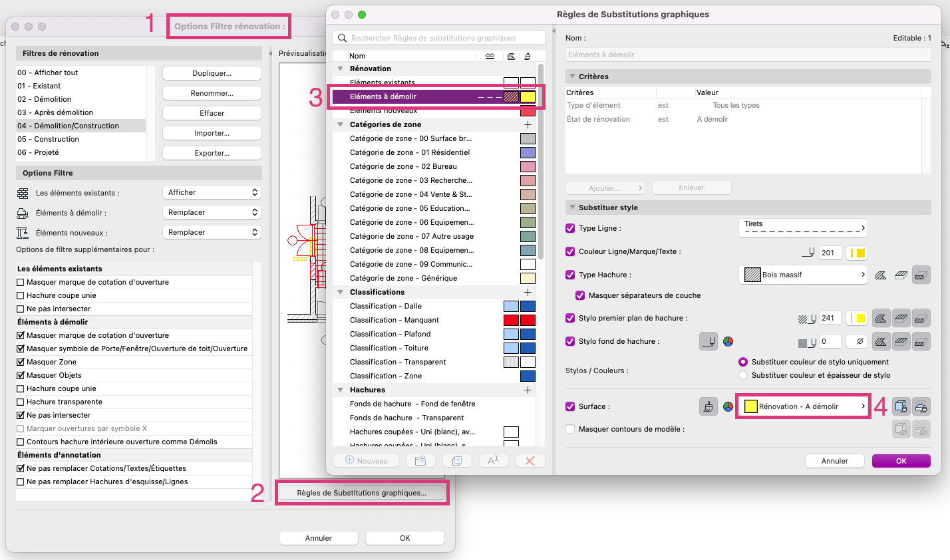Uncheck Couleur Ligne/Marque/Texte checkbox

click(570, 251)
